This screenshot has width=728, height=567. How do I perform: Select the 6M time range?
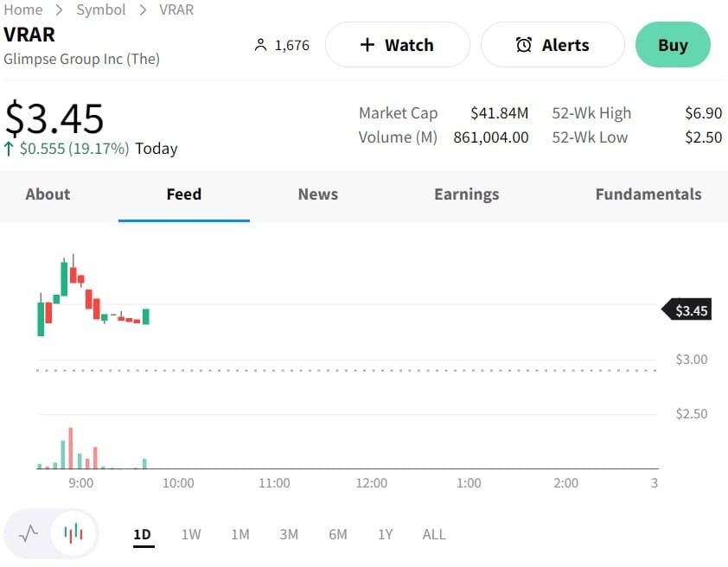tap(337, 534)
